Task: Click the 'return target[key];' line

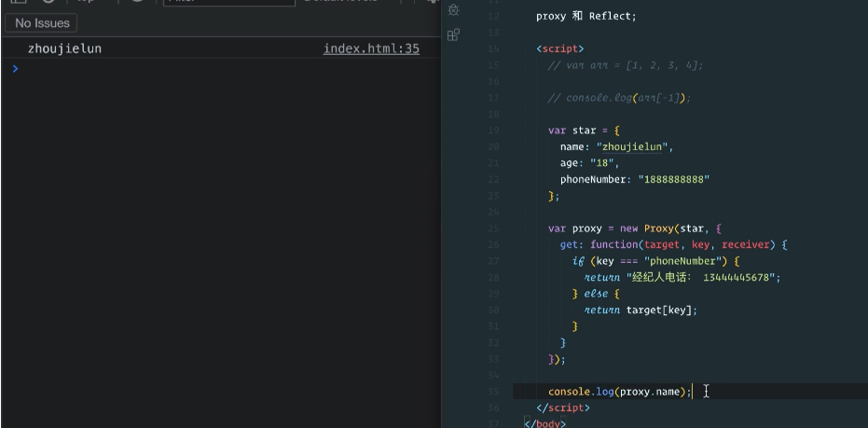Action: [x=641, y=311]
